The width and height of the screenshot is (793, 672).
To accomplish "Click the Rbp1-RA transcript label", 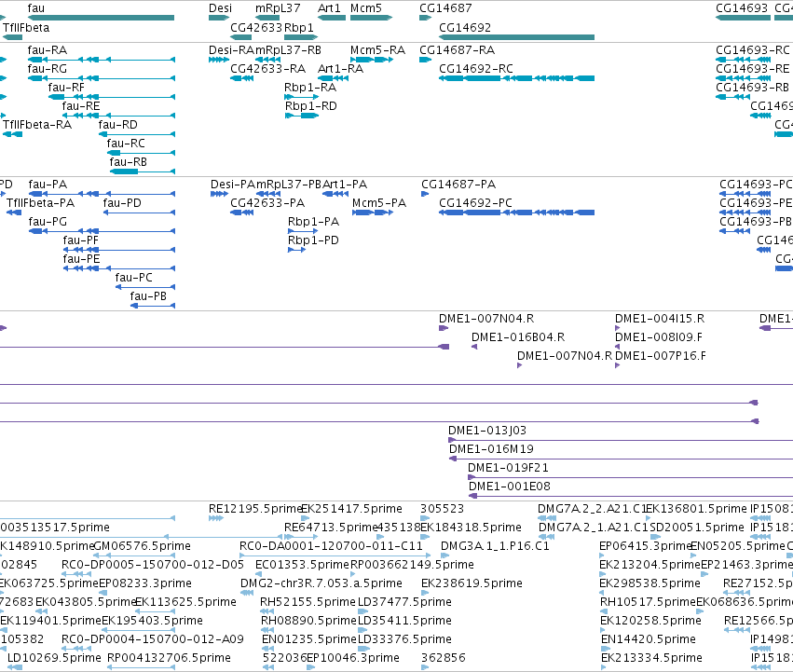I will point(310,87).
